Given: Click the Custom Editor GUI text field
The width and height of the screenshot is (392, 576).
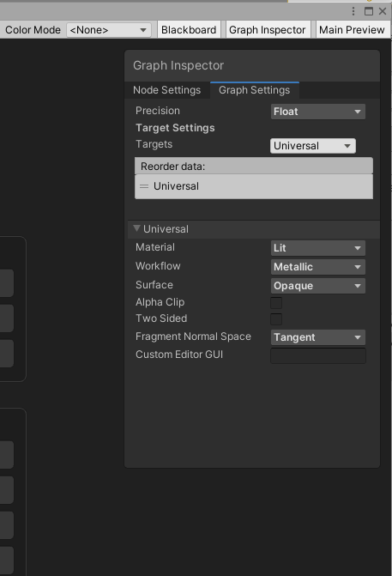Looking at the screenshot, I should coord(318,355).
